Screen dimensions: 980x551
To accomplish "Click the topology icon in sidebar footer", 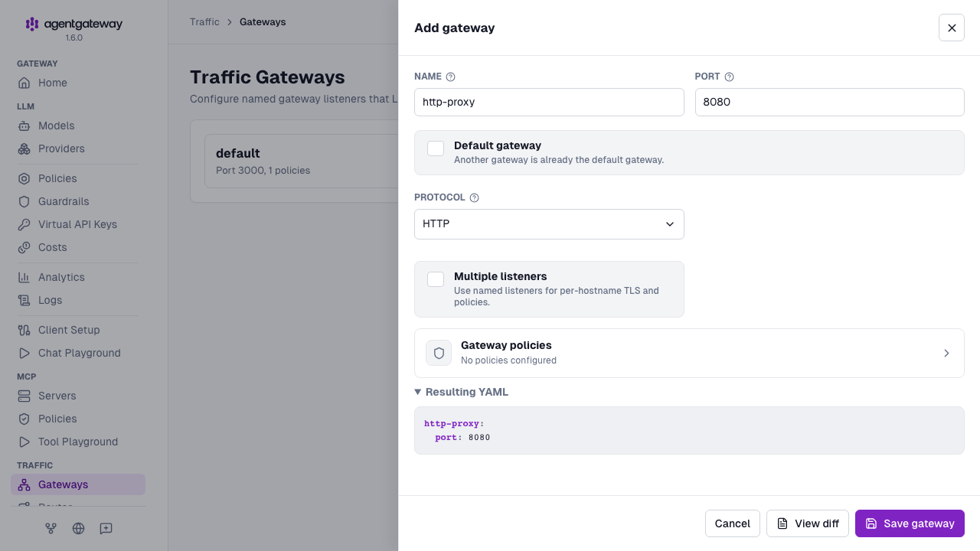I will pyautogui.click(x=51, y=528).
